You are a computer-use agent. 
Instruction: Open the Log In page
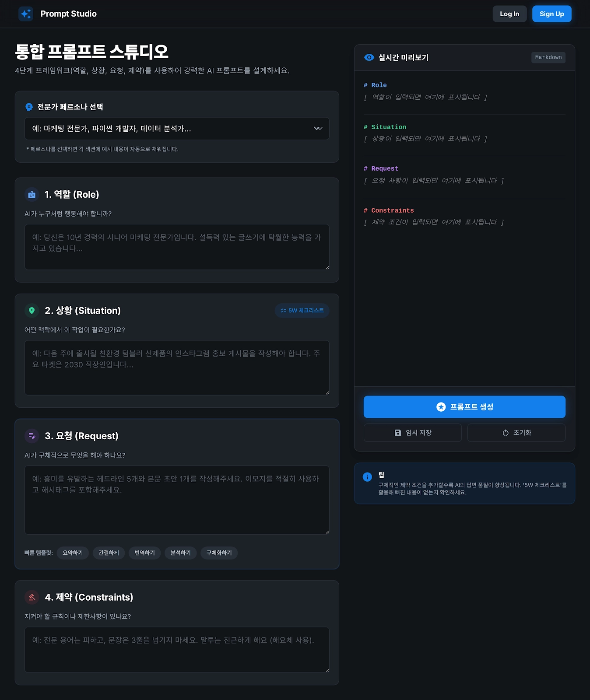[x=509, y=14]
